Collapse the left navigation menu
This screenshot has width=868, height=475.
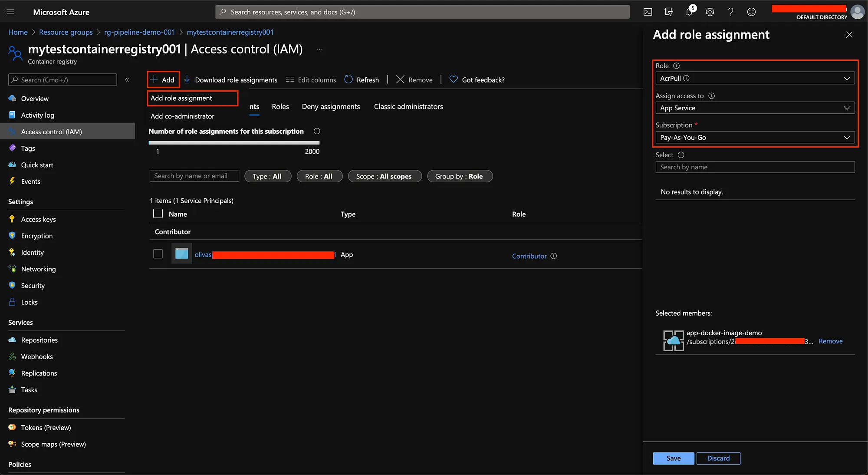coord(127,80)
